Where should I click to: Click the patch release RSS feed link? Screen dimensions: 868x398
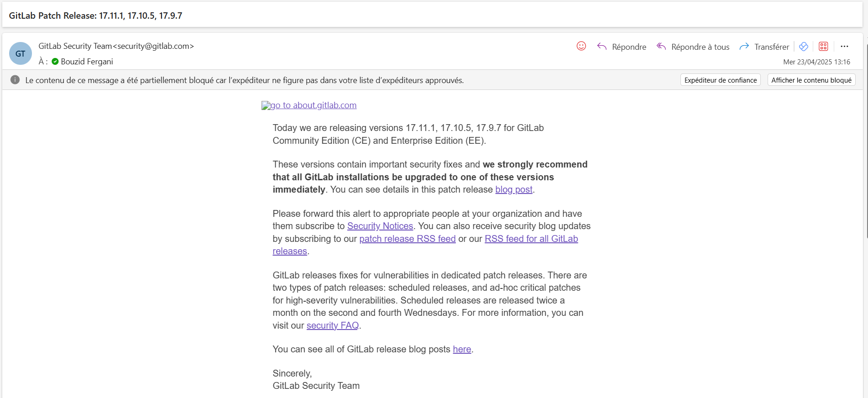(407, 239)
